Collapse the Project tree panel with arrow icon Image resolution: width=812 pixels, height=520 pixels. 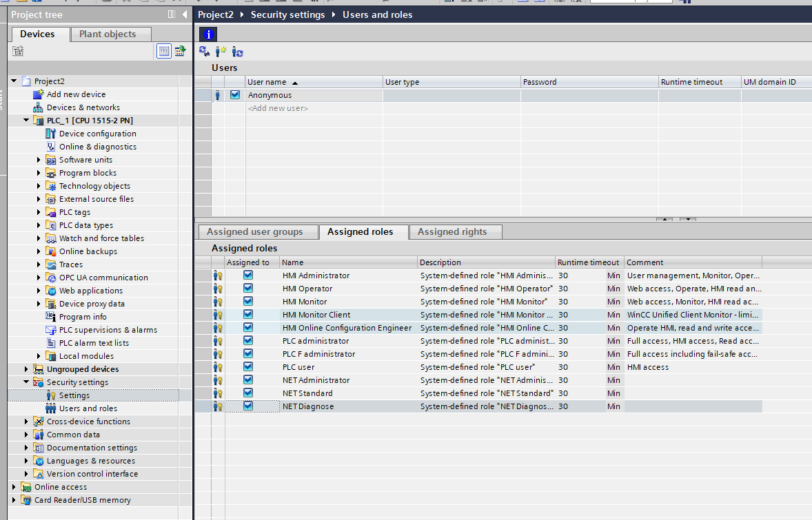(185, 14)
